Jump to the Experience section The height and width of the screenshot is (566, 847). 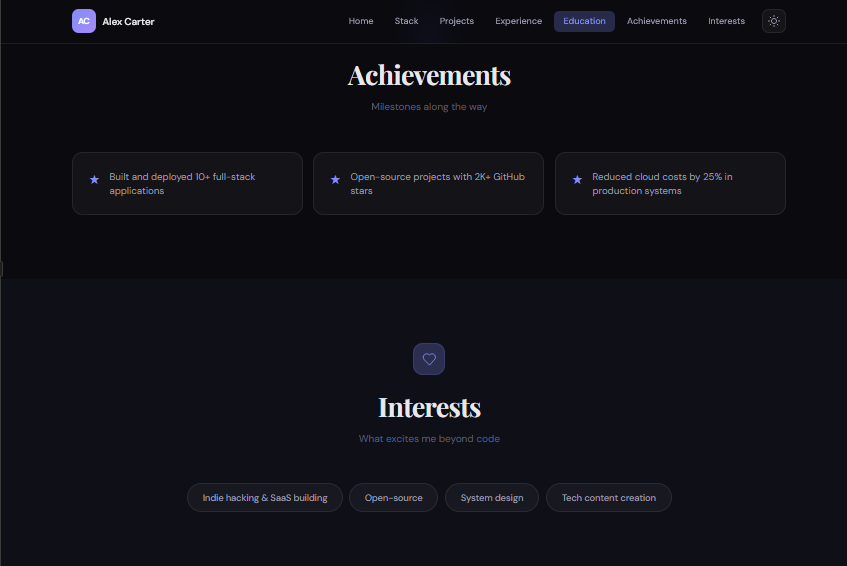pos(518,21)
